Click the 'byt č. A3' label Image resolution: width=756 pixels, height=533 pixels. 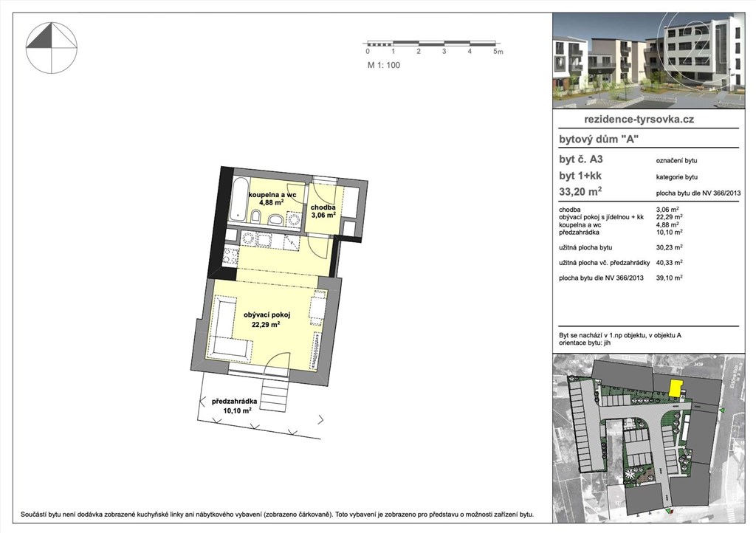(580, 159)
